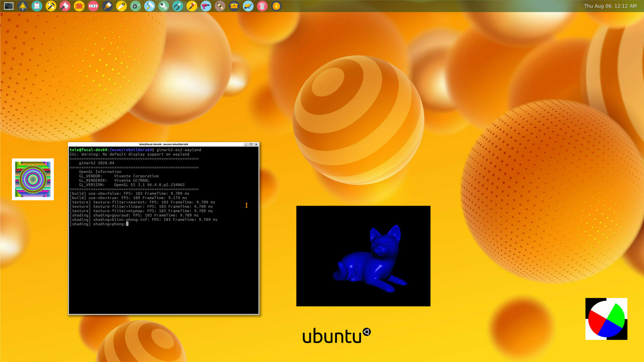Launch the pipe wrench icon
This screenshot has height=362, width=644.
(x=192, y=6)
